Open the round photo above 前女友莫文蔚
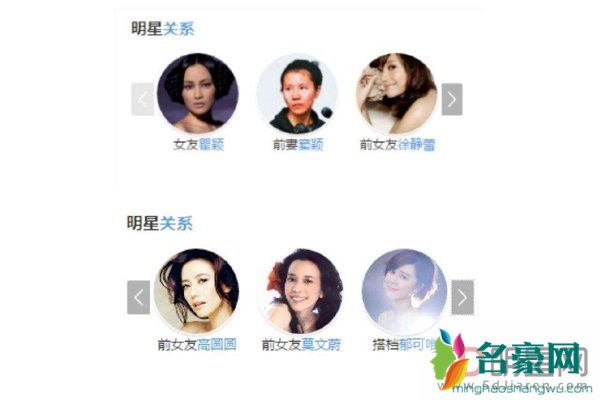The height and width of the screenshot is (400, 600). (300, 292)
